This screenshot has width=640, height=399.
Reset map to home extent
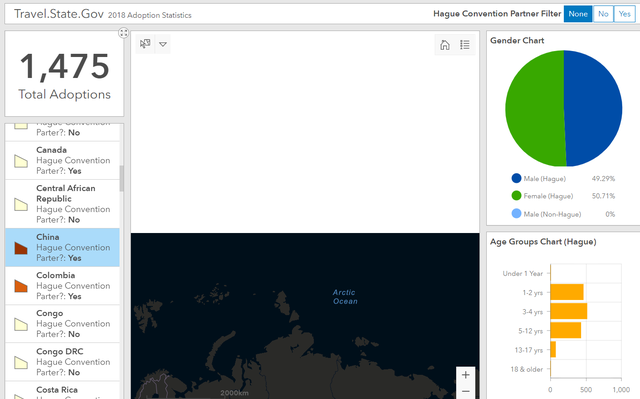pyautogui.click(x=445, y=44)
